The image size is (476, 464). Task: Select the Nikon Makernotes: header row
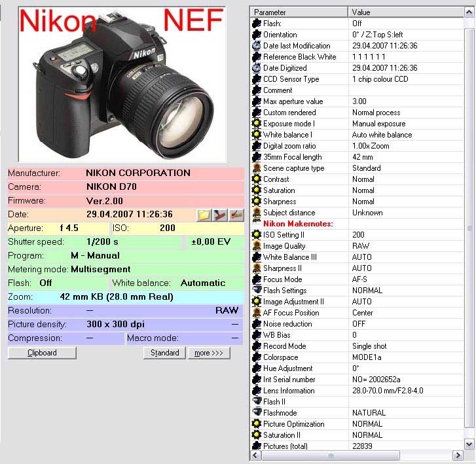point(298,224)
